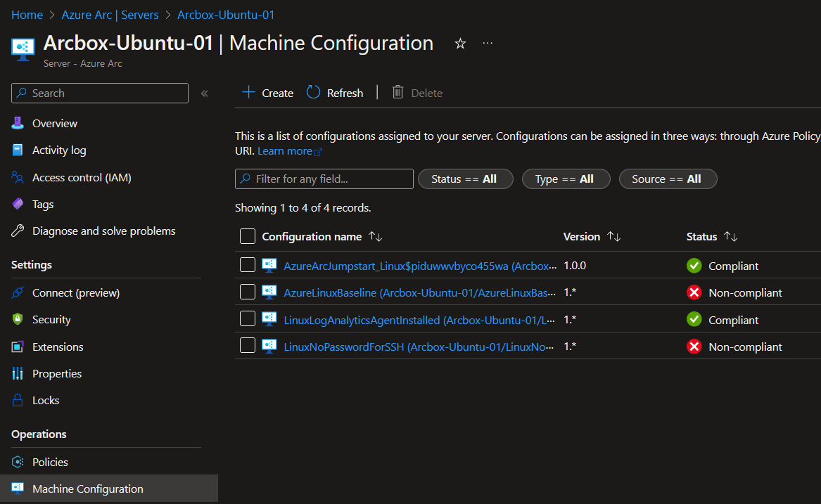Image resolution: width=821 pixels, height=504 pixels.
Task: Open Activity log menu item
Action: click(59, 150)
